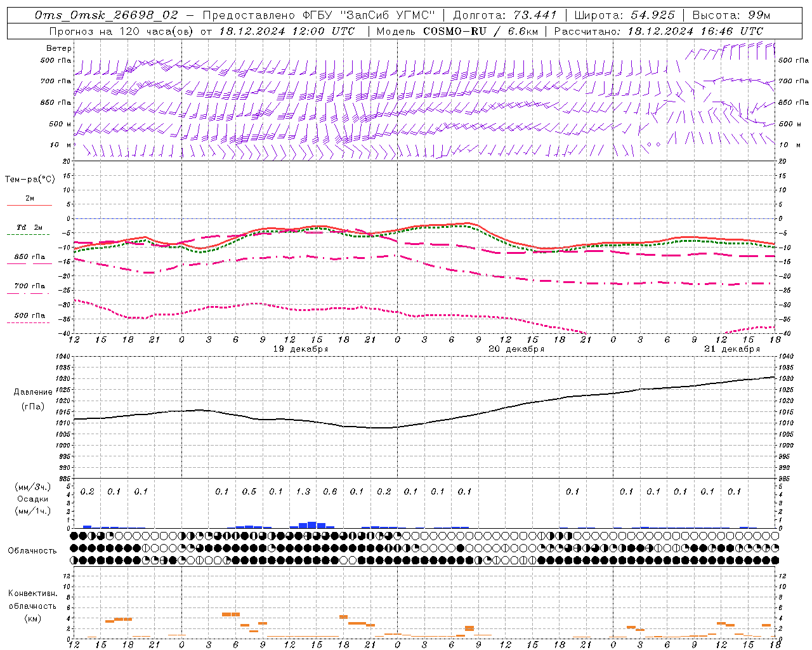The image size is (812, 650).
Task: Click the 500 гПа temperature legend entry
Action: (x=30, y=315)
